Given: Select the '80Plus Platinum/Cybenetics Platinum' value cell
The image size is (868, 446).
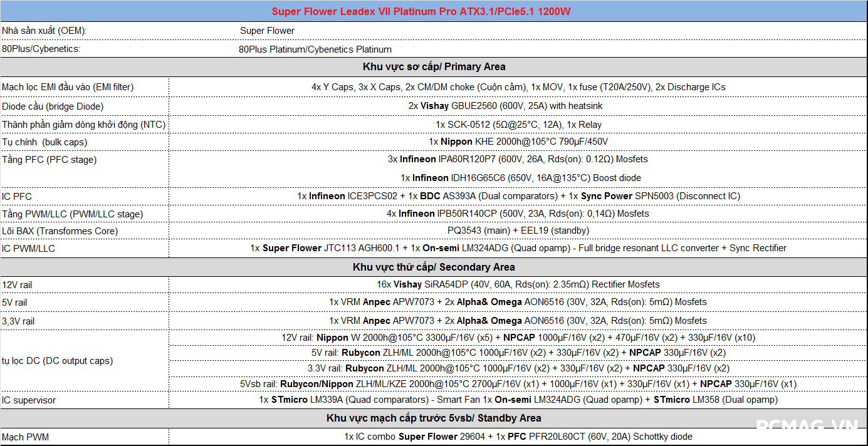Looking at the screenshot, I should coord(315,49).
